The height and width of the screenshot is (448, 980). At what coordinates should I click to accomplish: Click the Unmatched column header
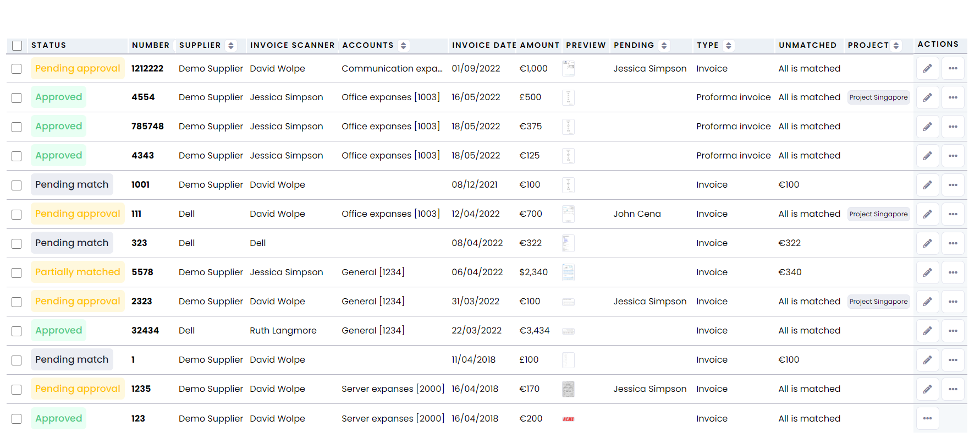807,45
